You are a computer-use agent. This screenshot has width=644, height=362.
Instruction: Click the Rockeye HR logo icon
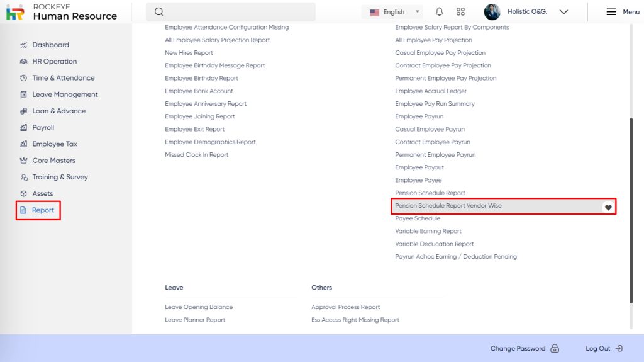(15, 12)
